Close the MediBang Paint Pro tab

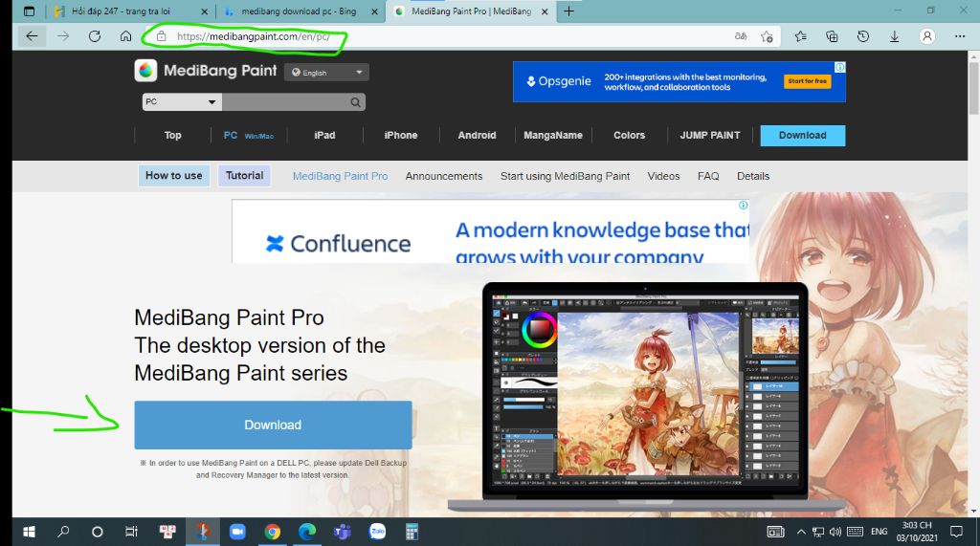point(545,11)
